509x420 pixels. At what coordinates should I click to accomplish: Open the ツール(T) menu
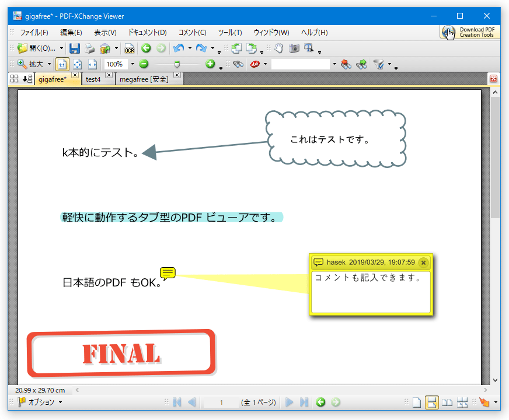coord(230,33)
